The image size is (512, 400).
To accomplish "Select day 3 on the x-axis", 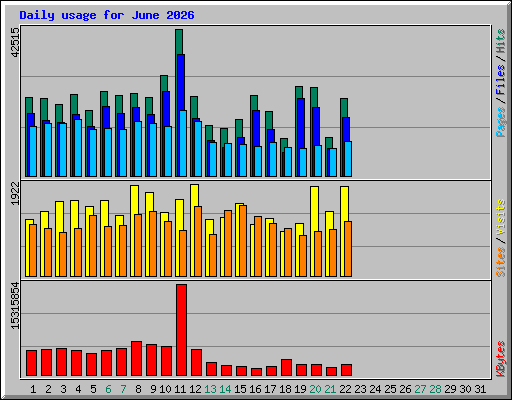I will [x=63, y=389].
